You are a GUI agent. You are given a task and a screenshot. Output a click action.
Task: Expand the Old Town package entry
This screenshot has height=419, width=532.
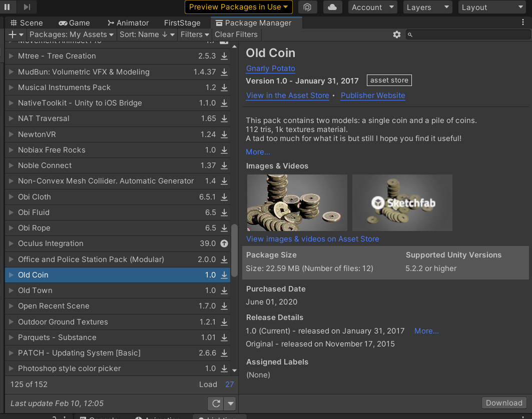point(12,290)
